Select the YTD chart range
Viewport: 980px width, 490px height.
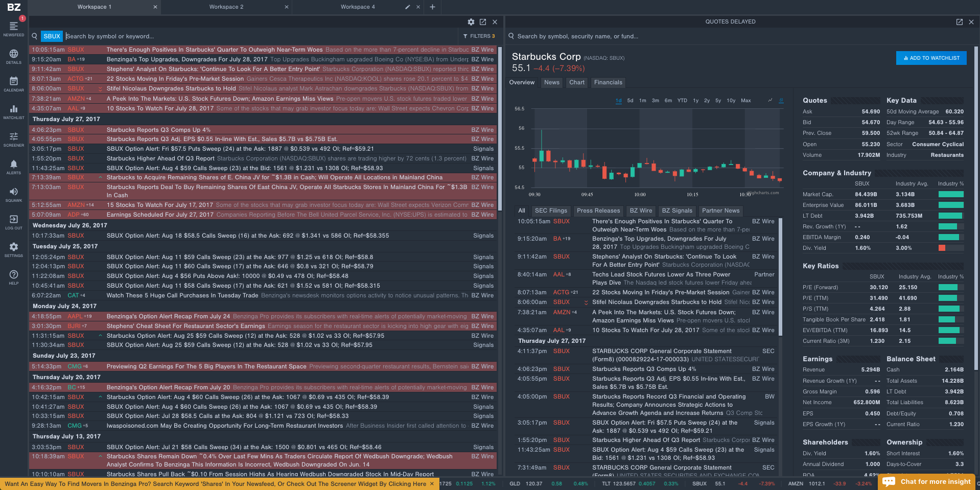683,101
